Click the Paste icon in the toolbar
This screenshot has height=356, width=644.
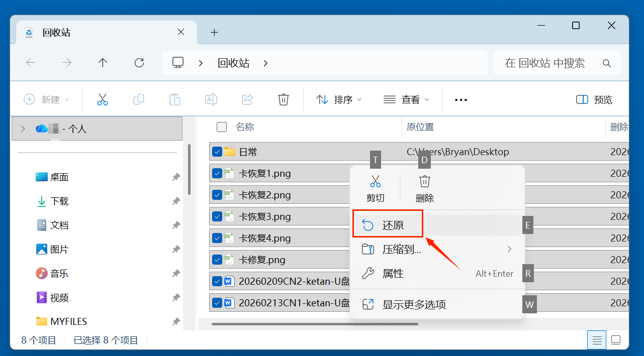click(175, 99)
